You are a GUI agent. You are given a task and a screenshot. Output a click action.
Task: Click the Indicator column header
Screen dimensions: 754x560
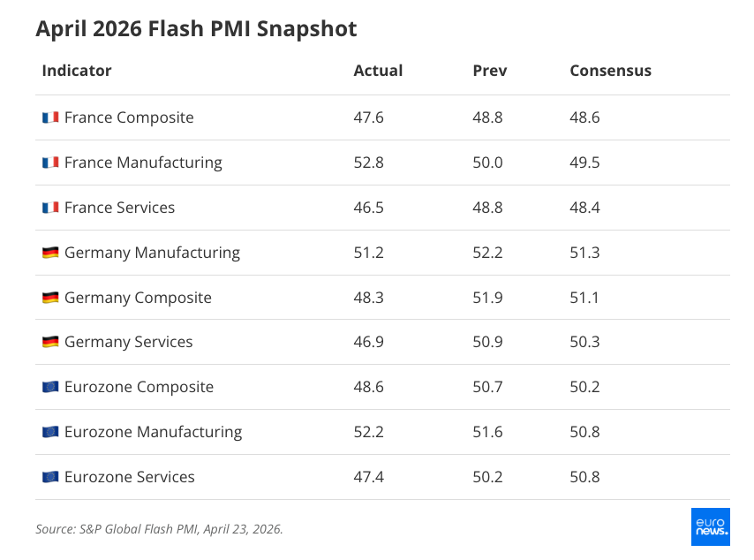click(77, 71)
